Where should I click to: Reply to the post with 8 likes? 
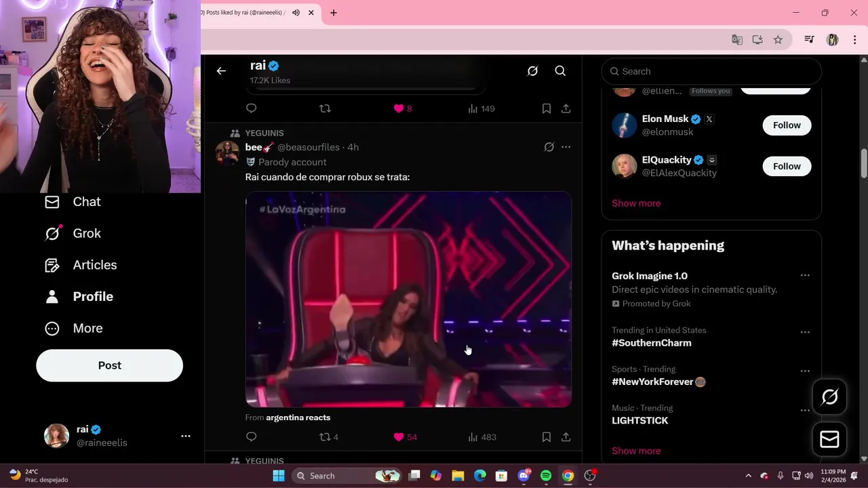252,108
